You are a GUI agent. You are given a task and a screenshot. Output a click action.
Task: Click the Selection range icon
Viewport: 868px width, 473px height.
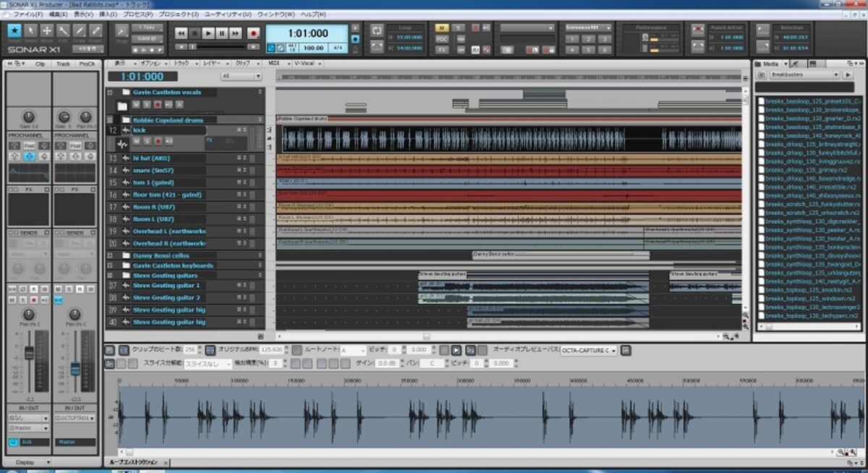click(x=765, y=30)
